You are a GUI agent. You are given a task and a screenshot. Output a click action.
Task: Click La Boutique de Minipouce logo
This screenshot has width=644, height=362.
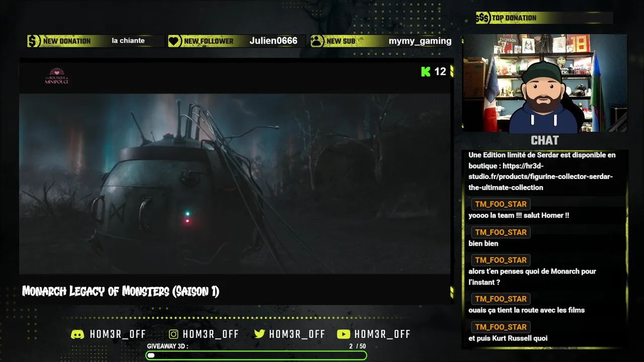(x=57, y=76)
